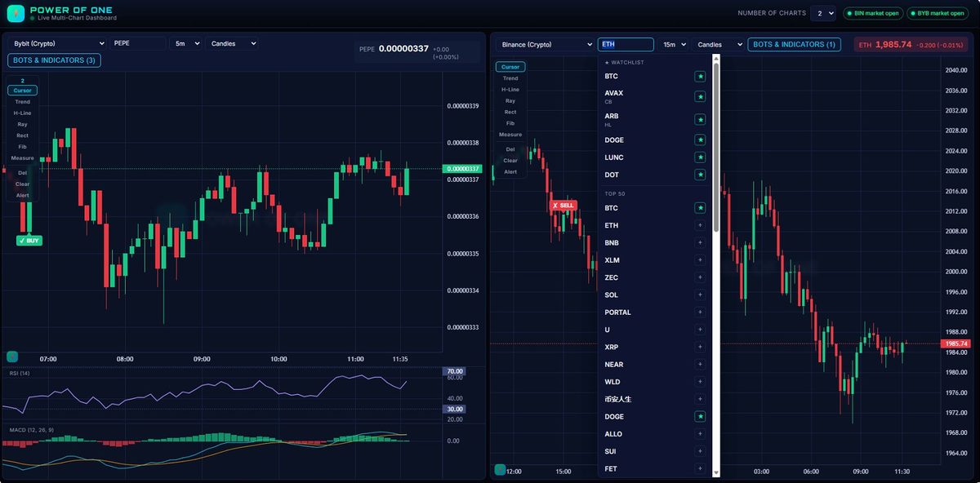The image size is (980, 483).
Task: Expand Bots & Indicators (3) panel
Action: coord(55,60)
